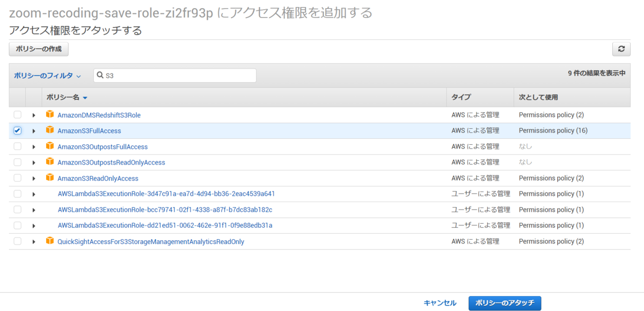
Task: Click the キャンセル link
Action: (x=440, y=302)
